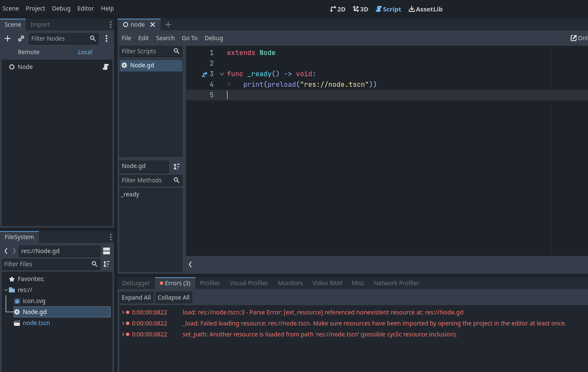588x372 pixels.
Task: Click the Instantiate Child Scene link icon
Action: [21, 39]
